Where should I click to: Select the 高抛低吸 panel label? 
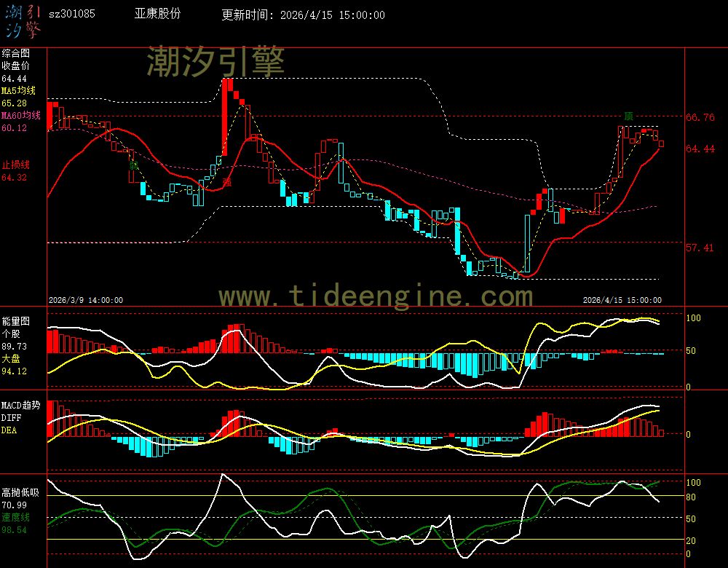(20, 492)
